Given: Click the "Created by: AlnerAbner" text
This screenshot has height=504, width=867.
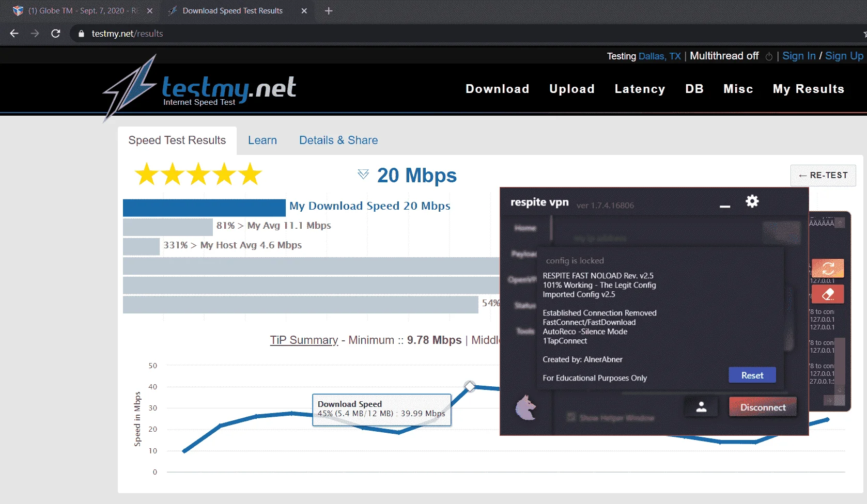Looking at the screenshot, I should 582,359.
